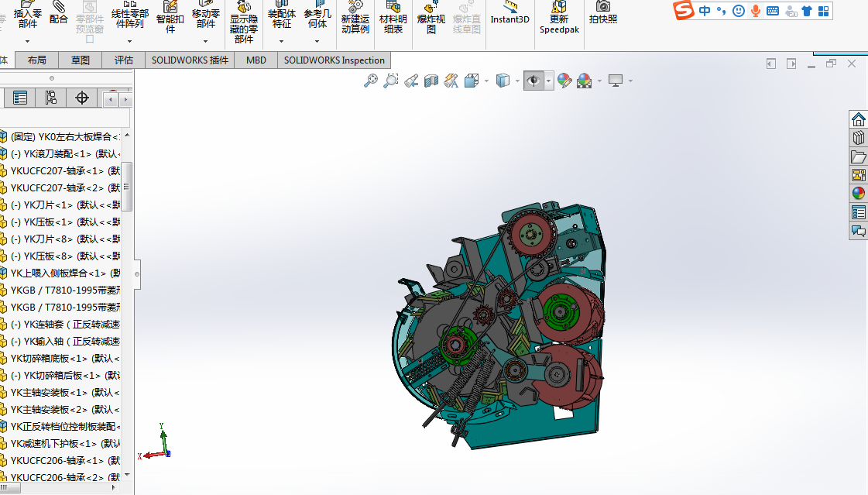Click the Display Style cube icon

click(503, 81)
